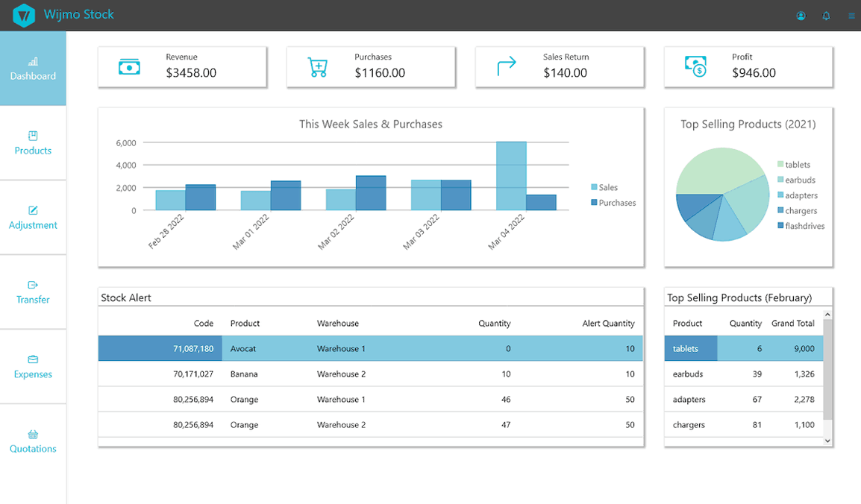Open the Adjustment sidebar section
The height and width of the screenshot is (504, 861).
click(x=33, y=218)
